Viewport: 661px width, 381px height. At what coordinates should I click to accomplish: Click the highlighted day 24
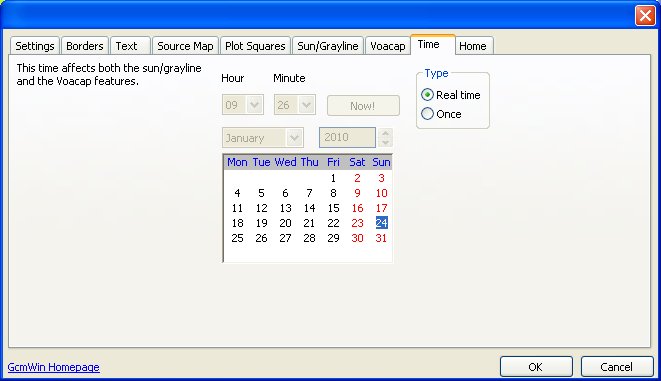click(382, 223)
